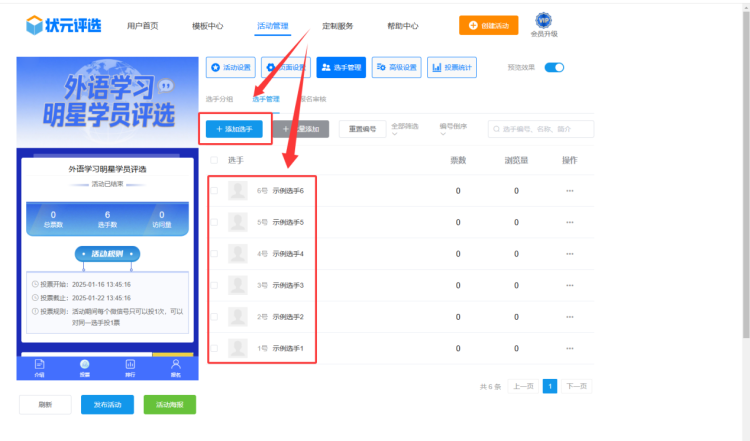Open the 定制服务 menu in top navigation
Screen dimensions: 750x441
[x=337, y=26]
